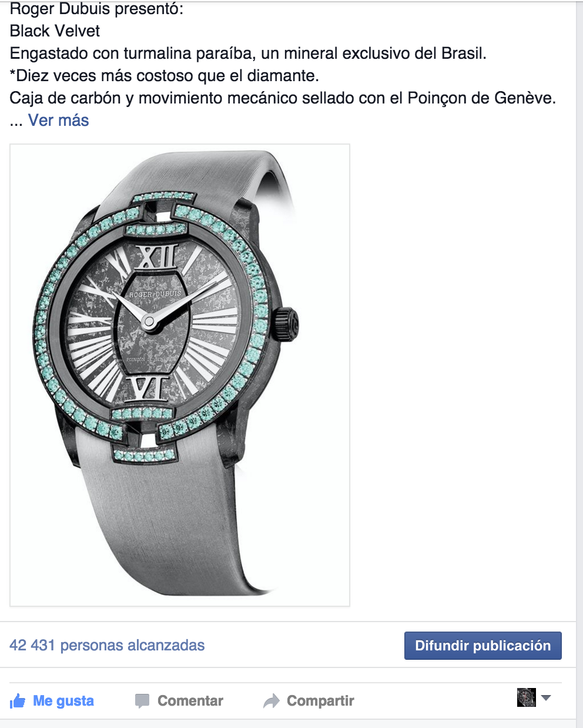Click the blue thumbs-up icon
Image resolution: width=583 pixels, height=728 pixels.
point(18,701)
